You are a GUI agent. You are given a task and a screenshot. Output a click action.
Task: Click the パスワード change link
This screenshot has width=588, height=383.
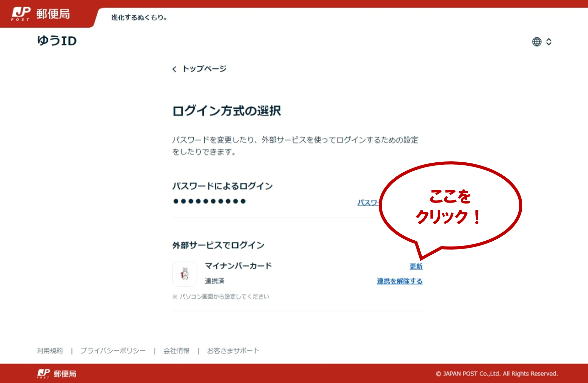[x=368, y=203]
